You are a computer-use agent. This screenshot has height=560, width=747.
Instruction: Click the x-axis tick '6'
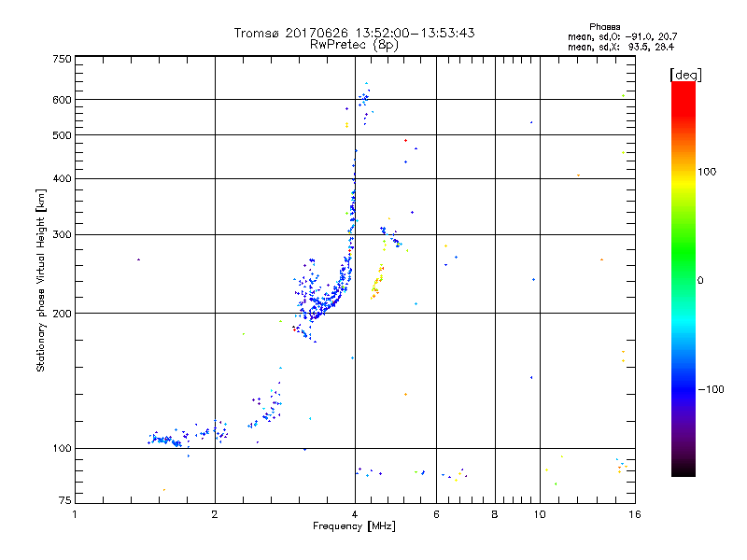coord(436,514)
